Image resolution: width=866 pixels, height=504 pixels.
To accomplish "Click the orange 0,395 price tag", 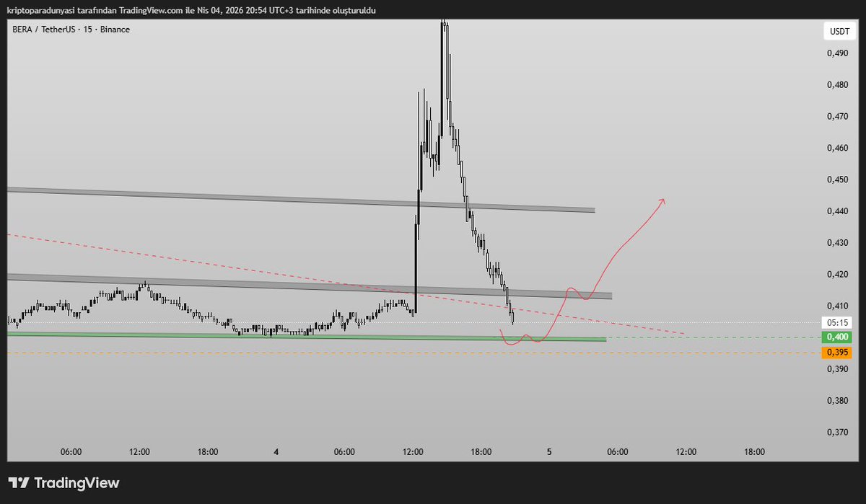I will (836, 353).
